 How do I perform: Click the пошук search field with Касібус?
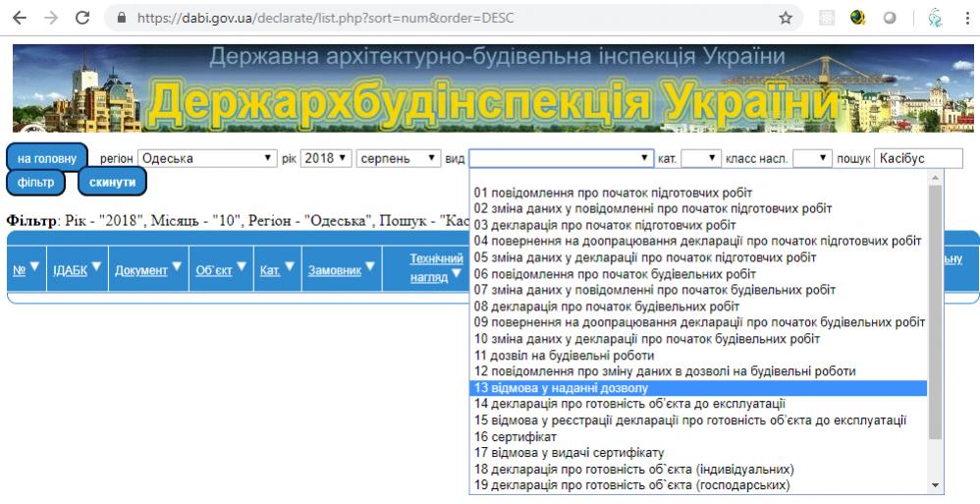pos(918,158)
